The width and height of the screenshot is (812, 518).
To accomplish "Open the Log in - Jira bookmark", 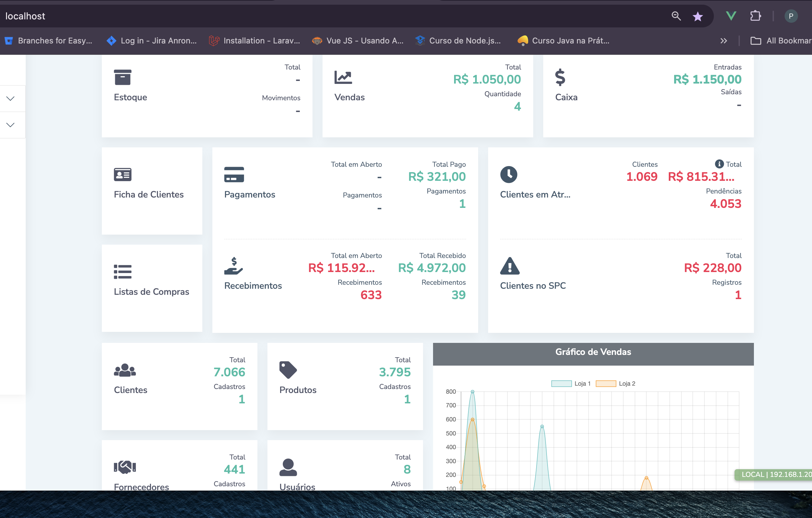I will (151, 41).
